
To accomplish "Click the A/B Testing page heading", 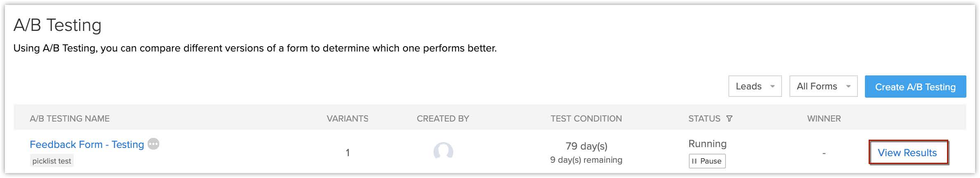I will pos(57,25).
